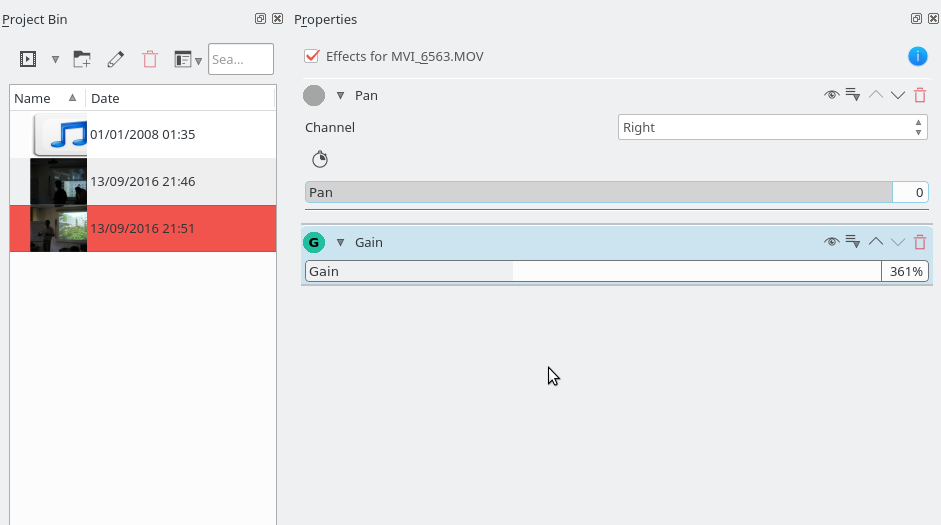Click the Gain effect title text
The image size is (941, 525).
368,242
